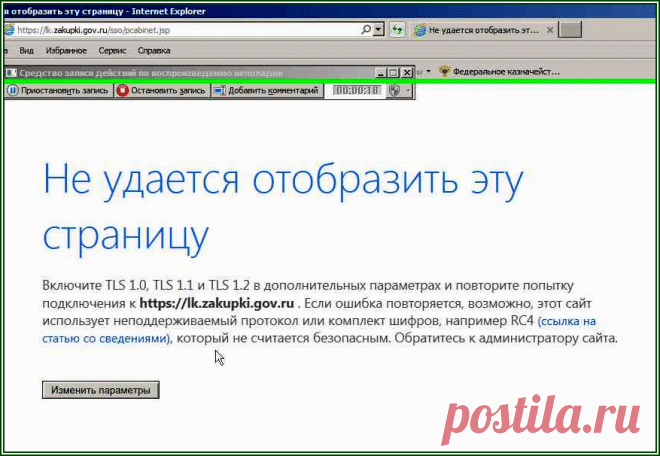Click the green arrows refresh icon
This screenshot has width=660, height=456.
(397, 30)
